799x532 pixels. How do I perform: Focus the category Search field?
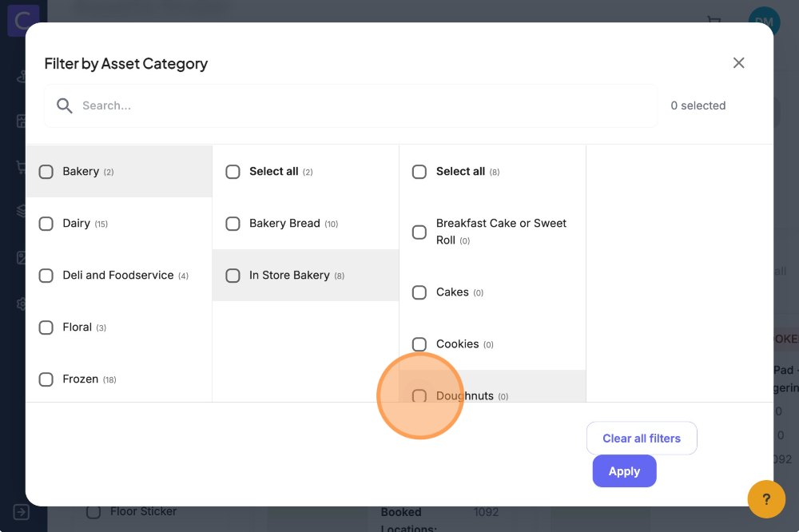coord(360,105)
